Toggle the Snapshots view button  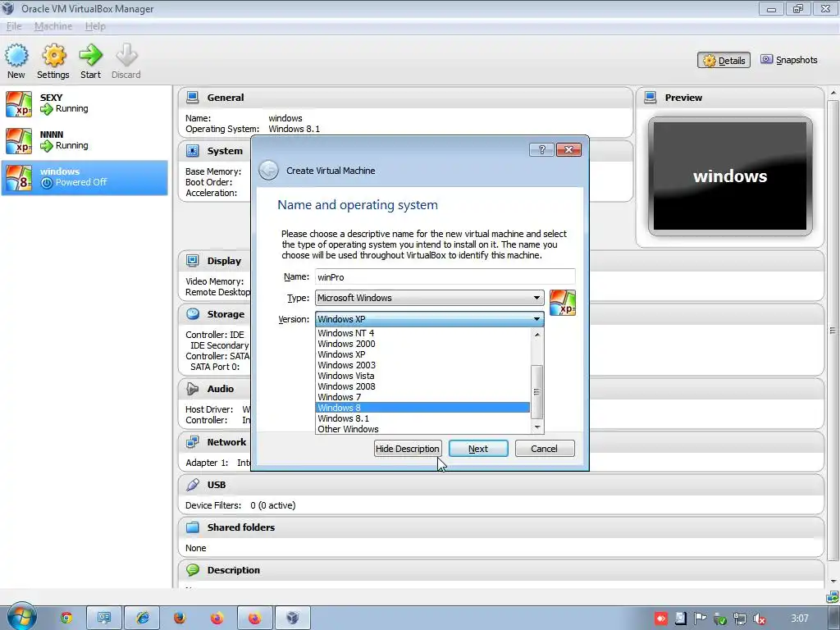(x=789, y=60)
